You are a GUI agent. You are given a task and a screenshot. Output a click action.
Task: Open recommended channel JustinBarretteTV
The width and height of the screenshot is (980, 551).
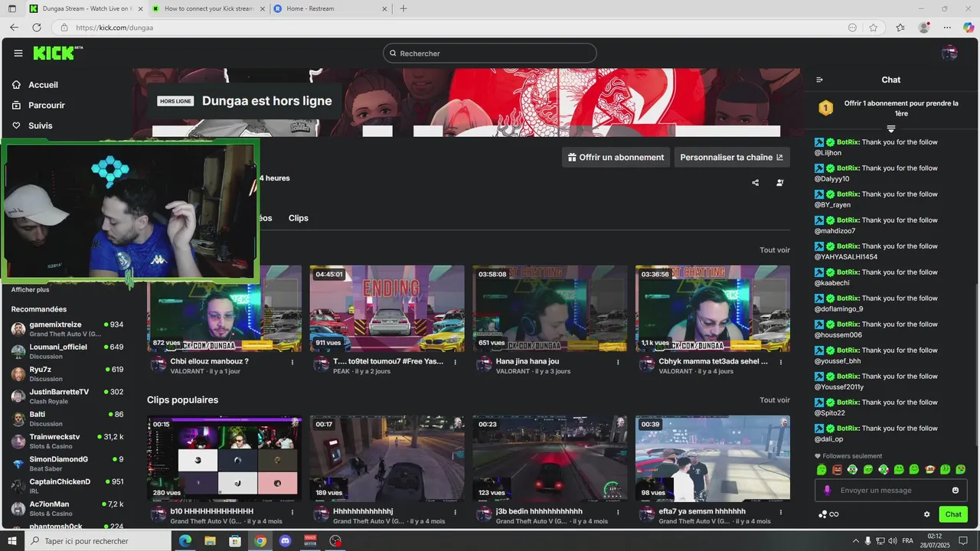tap(67, 396)
